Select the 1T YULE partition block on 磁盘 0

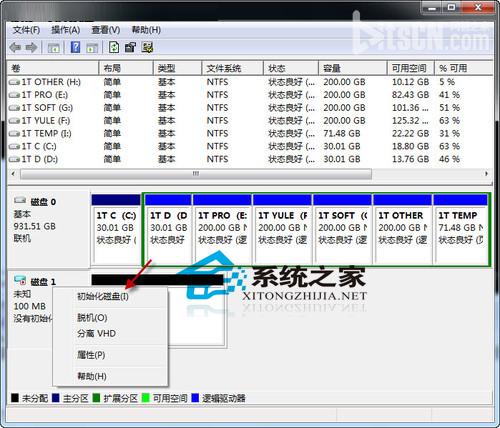point(282,229)
